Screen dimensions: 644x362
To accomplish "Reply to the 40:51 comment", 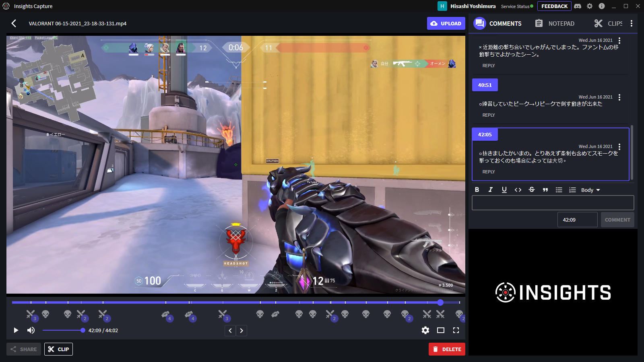I will click(x=489, y=115).
